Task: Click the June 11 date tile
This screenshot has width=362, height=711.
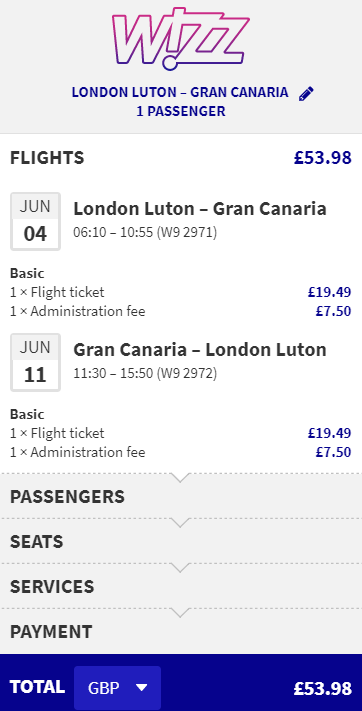Action: [35, 362]
